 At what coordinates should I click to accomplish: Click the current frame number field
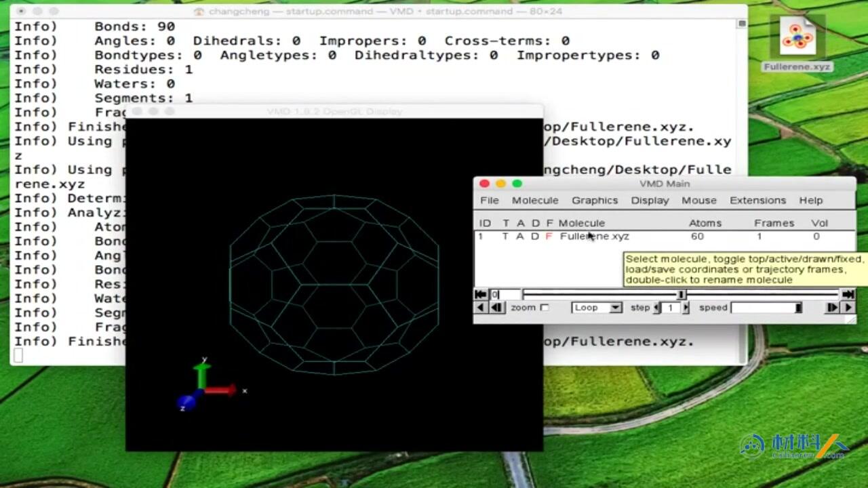505,294
